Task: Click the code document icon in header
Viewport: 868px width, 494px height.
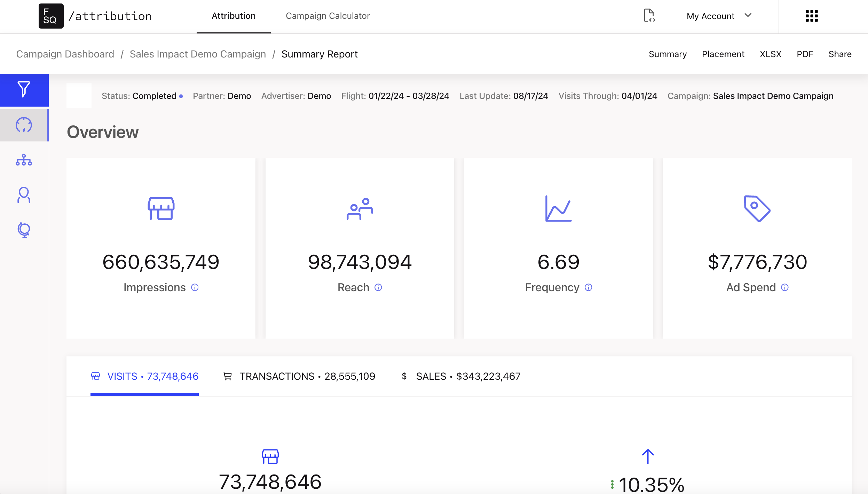Action: pos(649,16)
